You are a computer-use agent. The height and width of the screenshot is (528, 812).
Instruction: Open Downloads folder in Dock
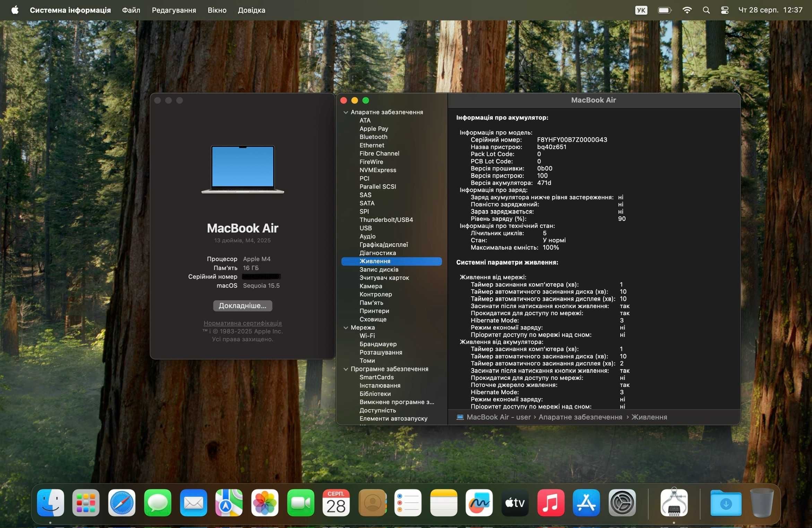tap(726, 502)
